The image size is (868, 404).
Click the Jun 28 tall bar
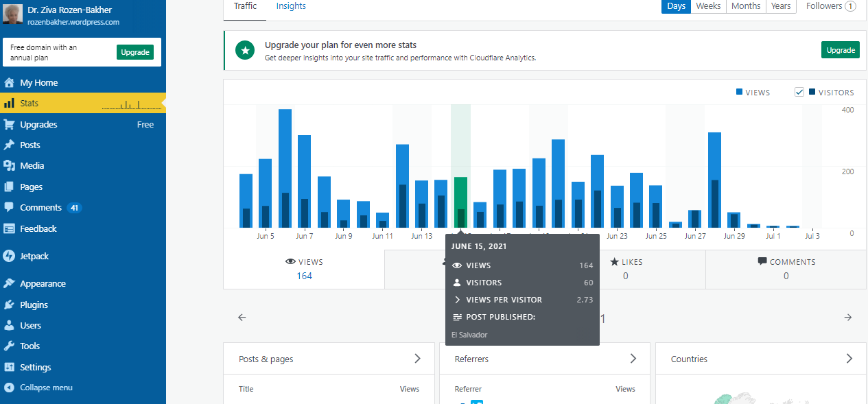point(714,180)
